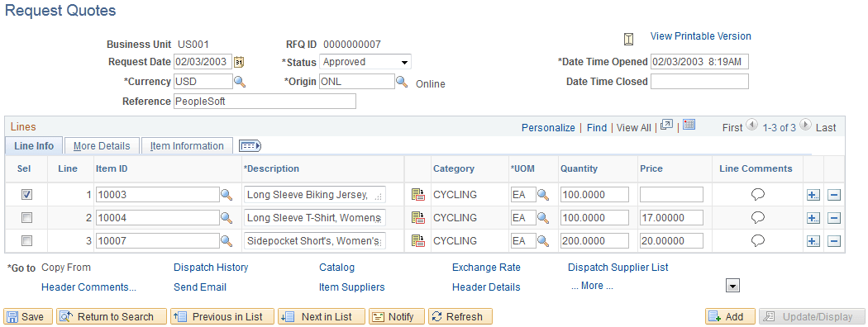Click the Save button

coord(28,316)
